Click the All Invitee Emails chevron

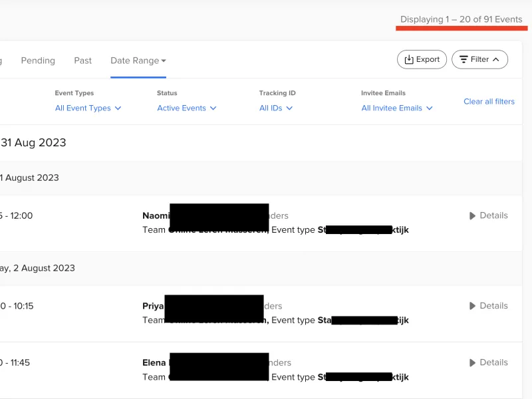tap(429, 108)
